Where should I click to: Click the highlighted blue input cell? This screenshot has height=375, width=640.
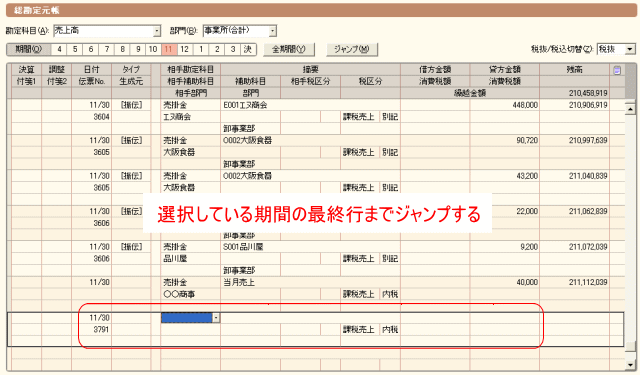pyautogui.click(x=187, y=317)
